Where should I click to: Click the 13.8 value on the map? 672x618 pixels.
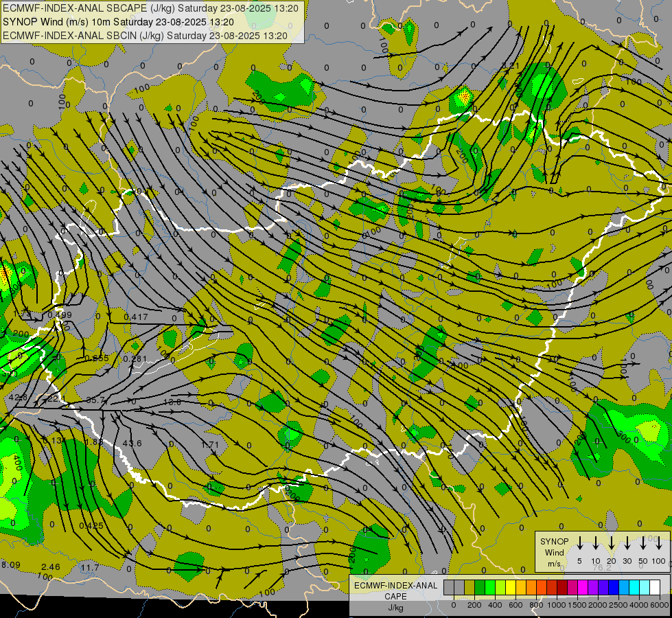pos(172,402)
